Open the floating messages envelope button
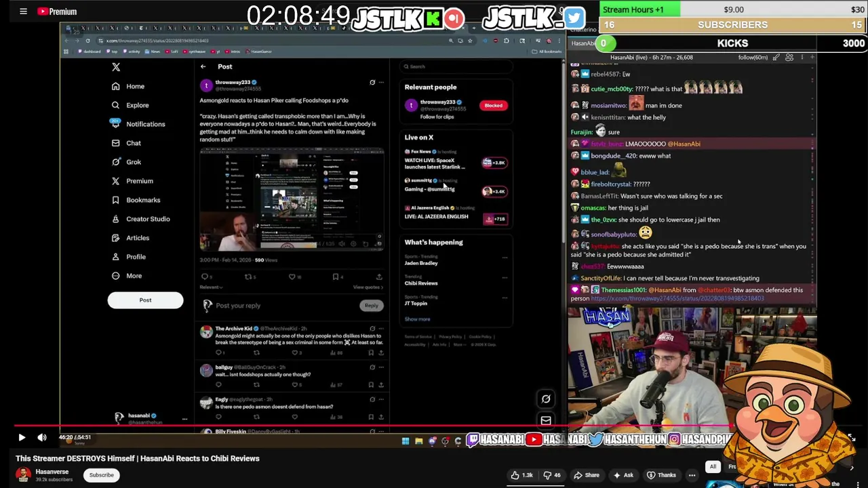 (546, 421)
